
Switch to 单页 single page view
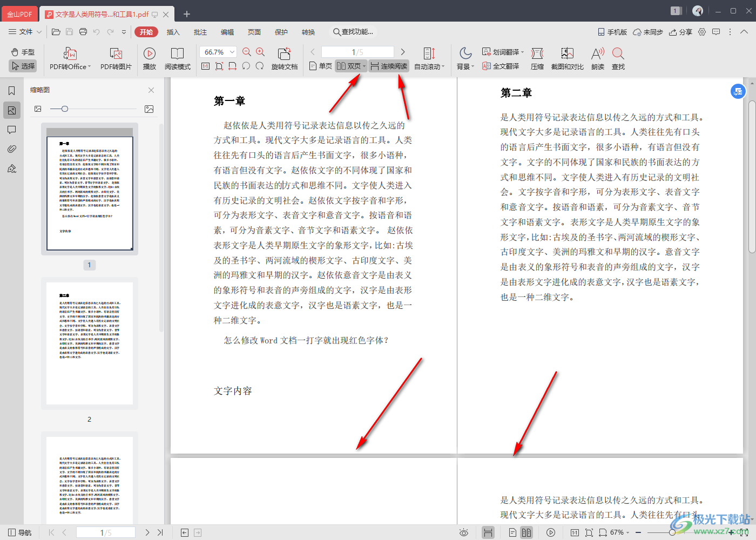[321, 66]
